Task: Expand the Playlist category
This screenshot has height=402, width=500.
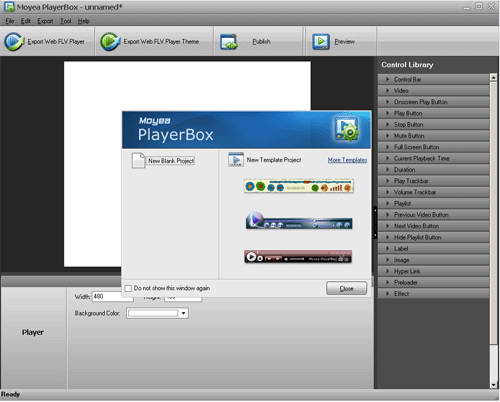Action: (433, 203)
